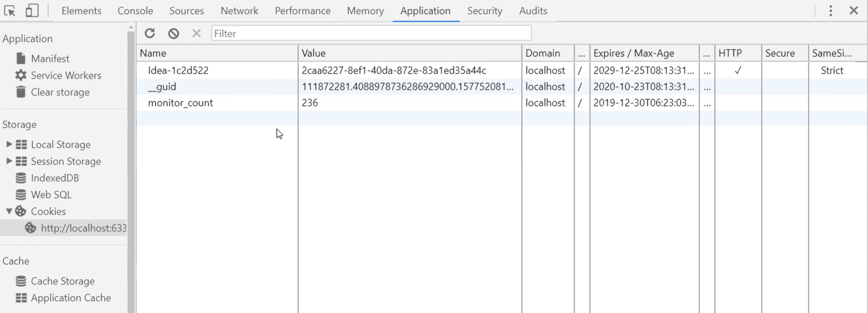
Task: Toggle the device toolbar icon
Action: [32, 11]
